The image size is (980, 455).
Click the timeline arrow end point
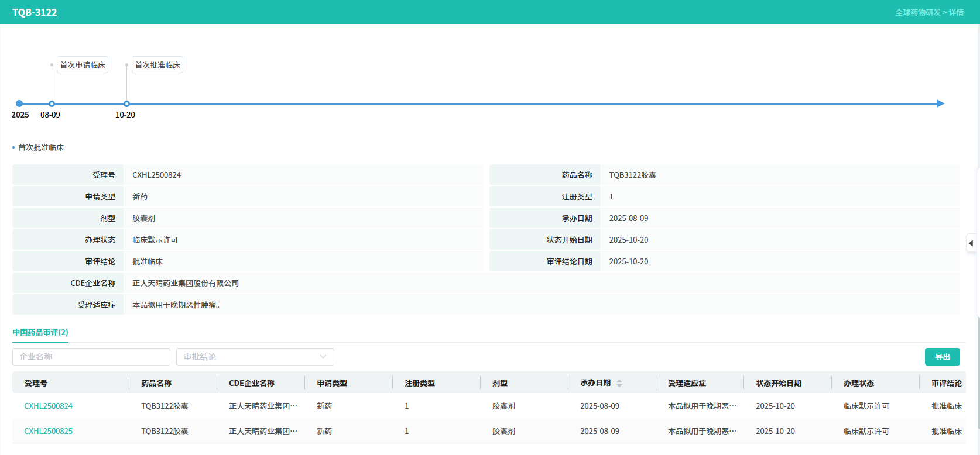[940, 104]
